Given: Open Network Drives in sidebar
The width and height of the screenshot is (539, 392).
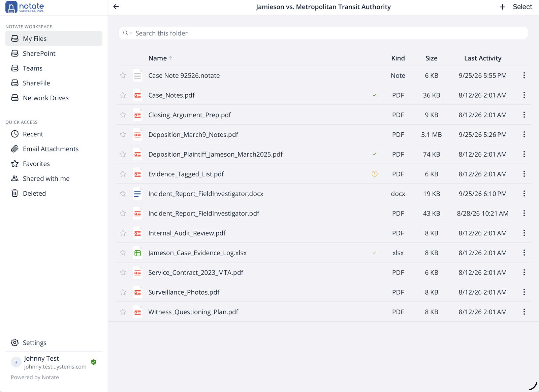Looking at the screenshot, I should coord(54,98).
